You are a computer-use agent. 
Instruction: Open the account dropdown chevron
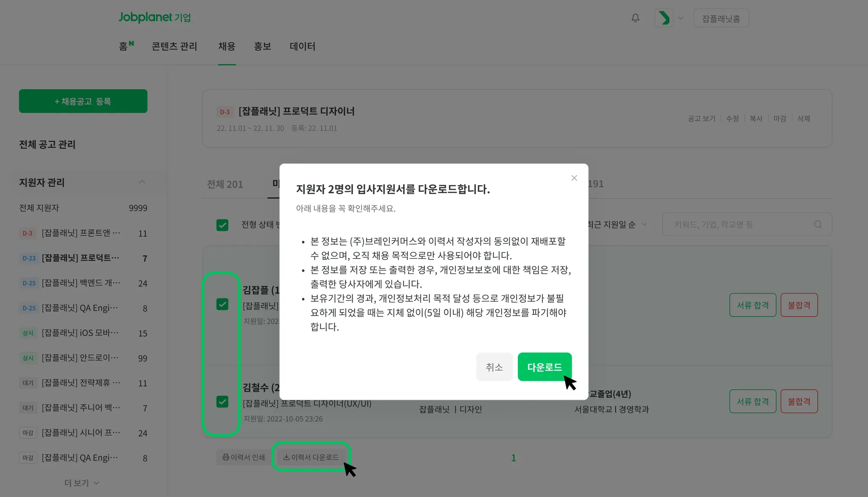coord(681,18)
